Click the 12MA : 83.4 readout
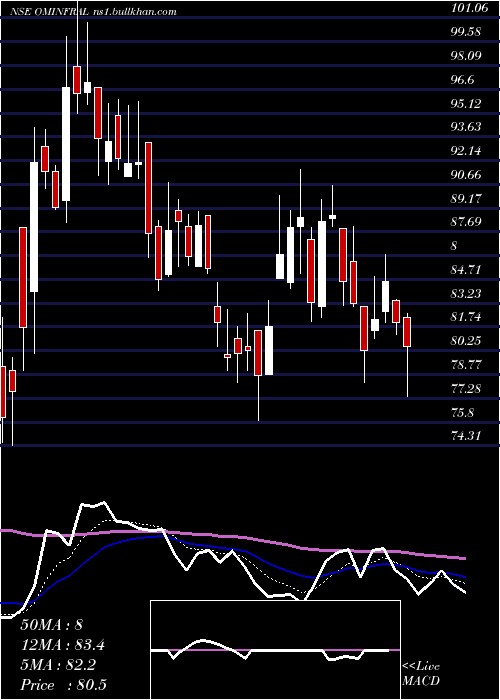 pos(63,645)
